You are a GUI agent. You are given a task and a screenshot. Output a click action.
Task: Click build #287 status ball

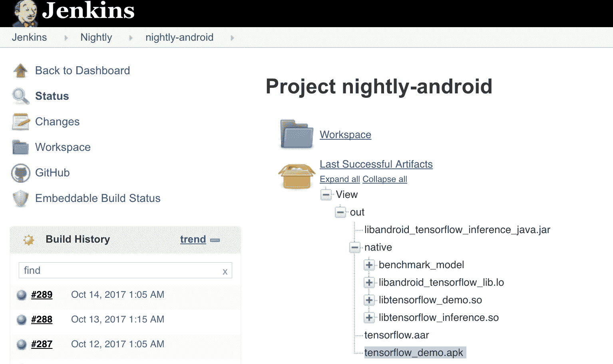(22, 344)
